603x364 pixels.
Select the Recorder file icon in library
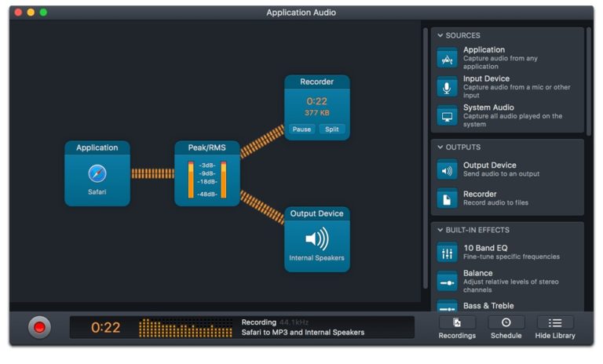[447, 198]
